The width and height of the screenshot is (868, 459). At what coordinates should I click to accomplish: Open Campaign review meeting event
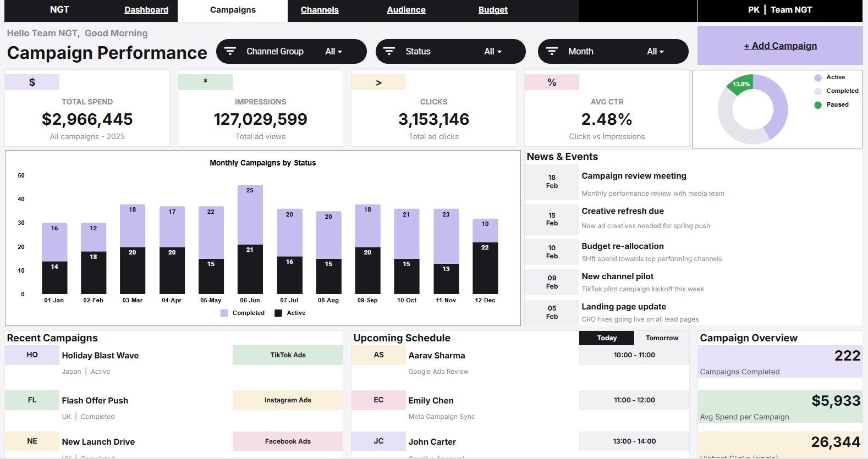pos(634,176)
